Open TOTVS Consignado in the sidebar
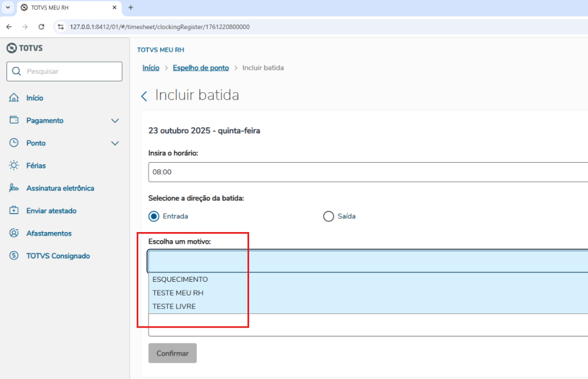588x379 pixels. coord(58,256)
